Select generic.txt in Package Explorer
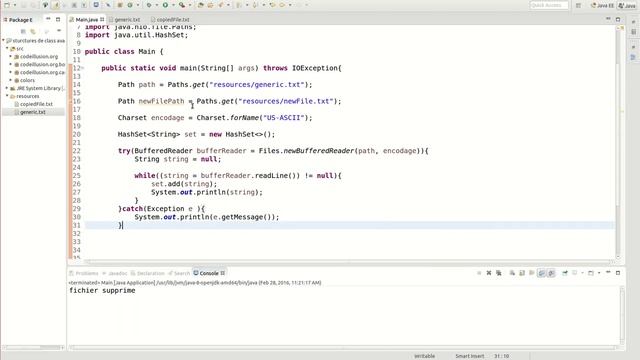Image resolution: width=640 pixels, height=360 pixels. [x=33, y=112]
